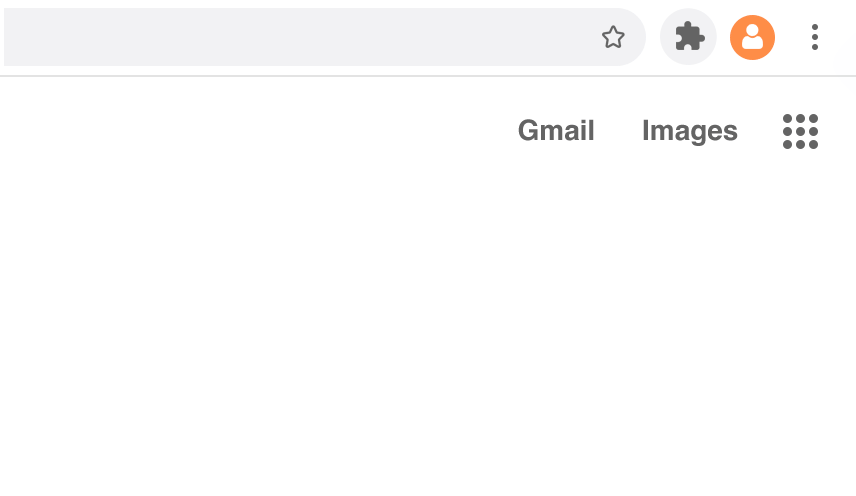Click the star in the address bar
Image resolution: width=856 pixels, height=496 pixels.
click(x=613, y=38)
